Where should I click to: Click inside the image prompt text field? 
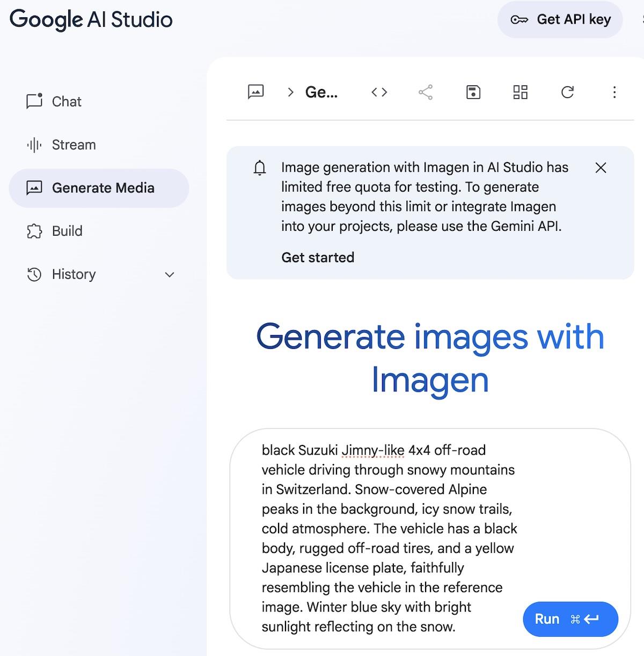coord(389,538)
